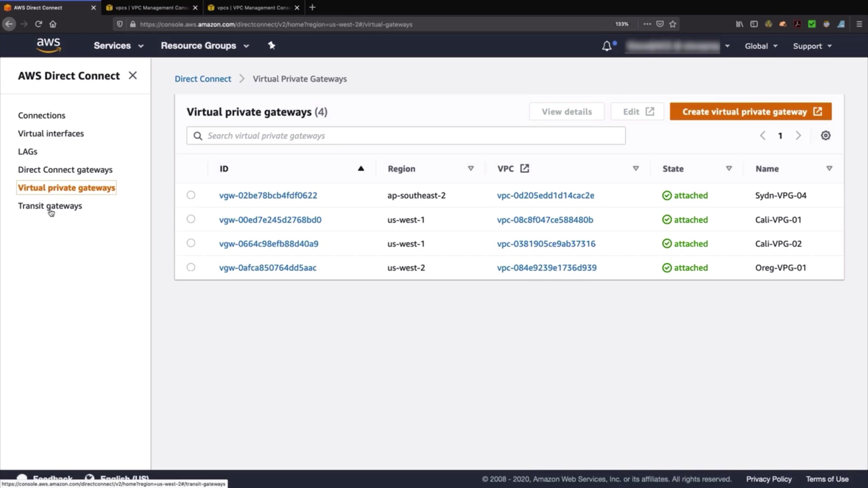Viewport: 868px width, 488px height.
Task: Open table preferences gear icon
Action: pyautogui.click(x=826, y=136)
